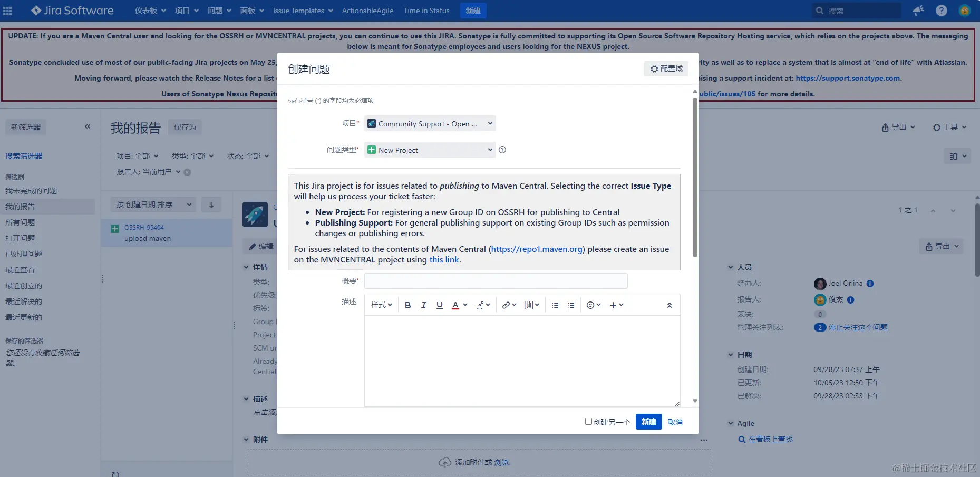Collapse the 详情 details section
Screen dimensions: 980x477
point(246,267)
